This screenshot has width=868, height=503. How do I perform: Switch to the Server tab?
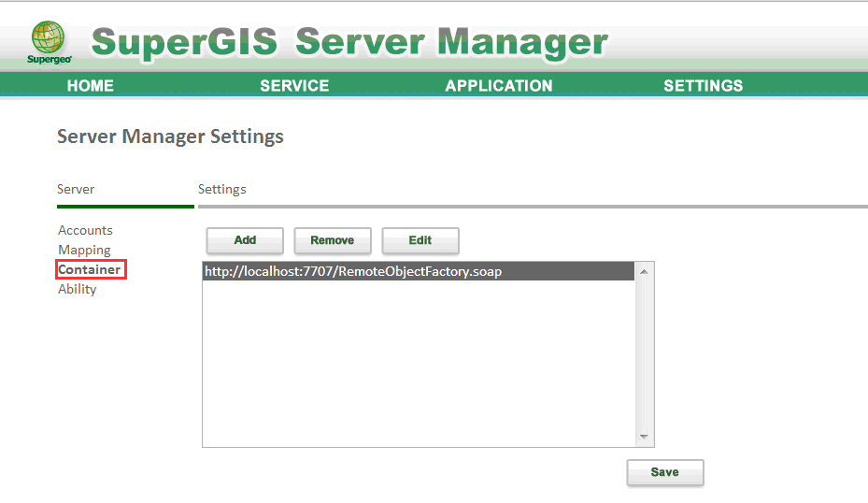76,190
